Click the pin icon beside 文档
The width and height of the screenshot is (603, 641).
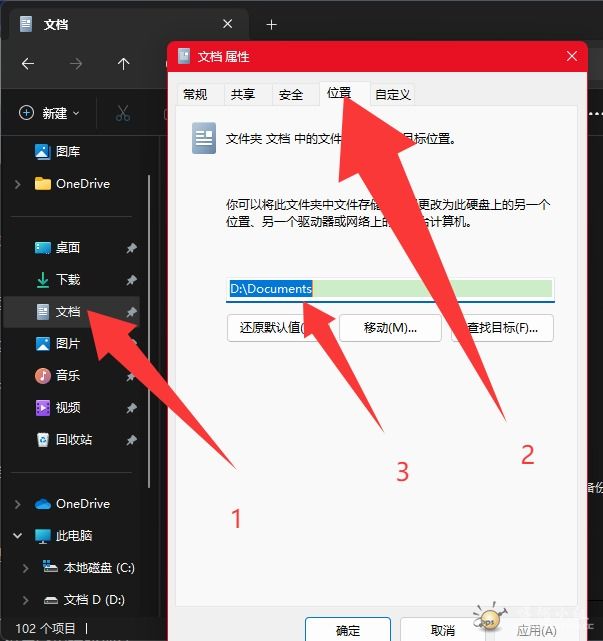131,312
